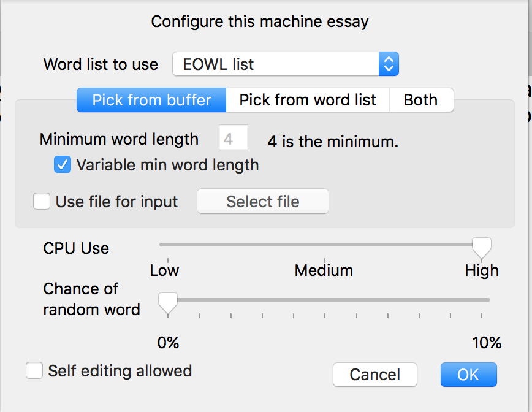The image size is (532, 412).
Task: Set random word chance to 10% tick
Action: (x=482, y=300)
